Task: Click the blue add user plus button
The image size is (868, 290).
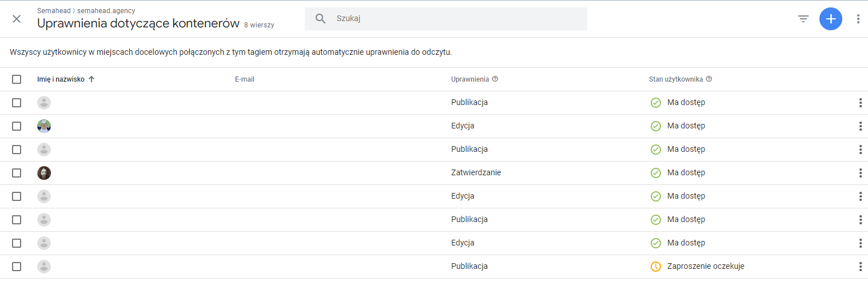Action: click(830, 19)
